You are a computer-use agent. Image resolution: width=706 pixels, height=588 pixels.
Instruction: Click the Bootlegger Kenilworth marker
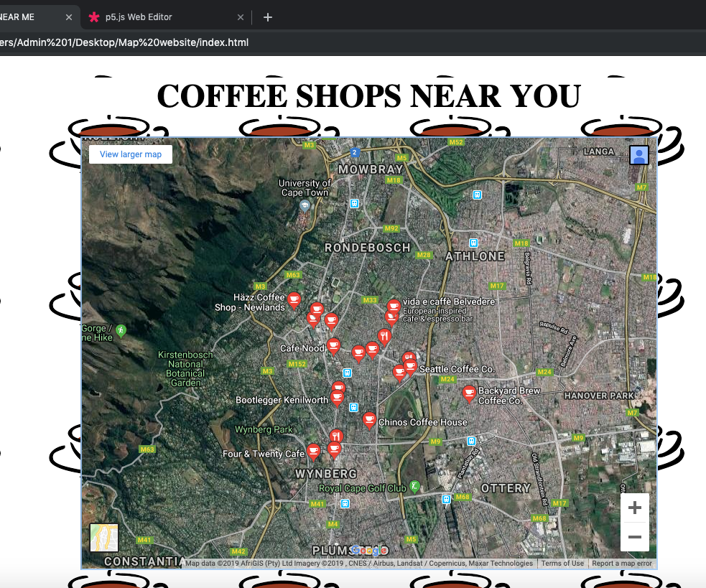pos(338,395)
